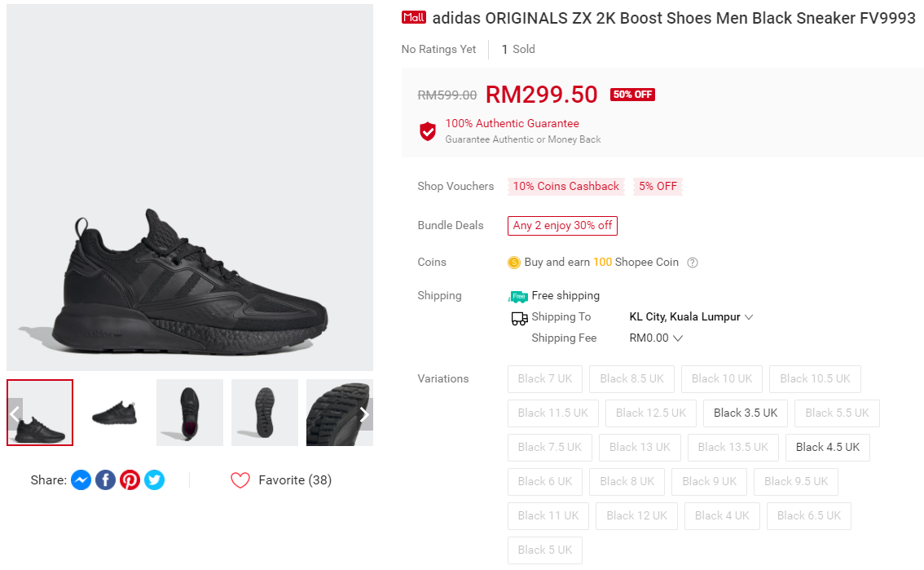Share product on Facebook
This screenshot has width=924, height=570.
[105, 480]
